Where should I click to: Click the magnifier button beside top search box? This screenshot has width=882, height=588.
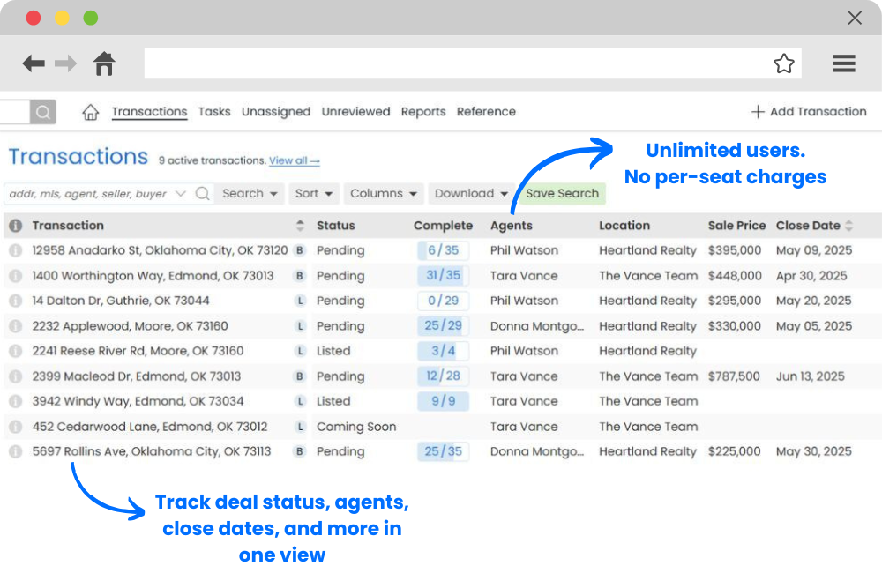point(42,112)
